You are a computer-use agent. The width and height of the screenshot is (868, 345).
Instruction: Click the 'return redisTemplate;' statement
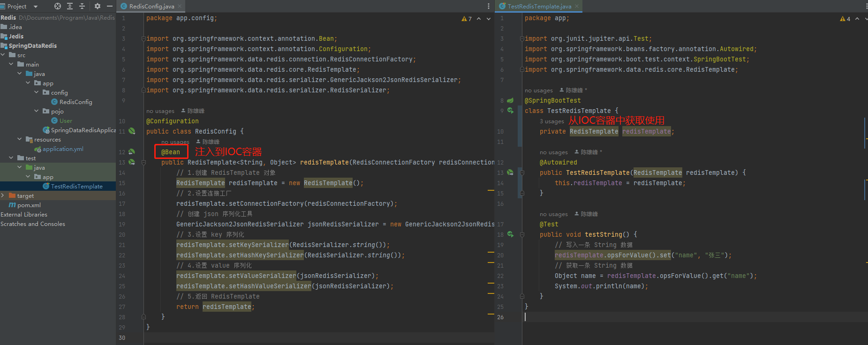pyautogui.click(x=216, y=307)
